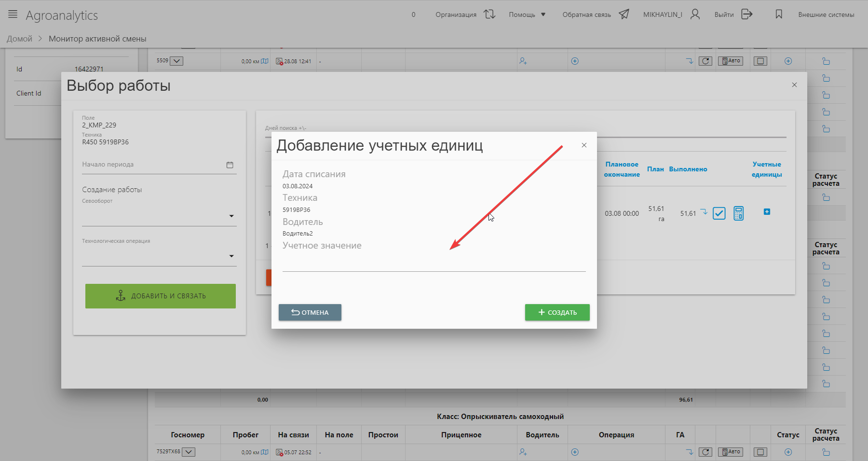
Task: Toggle the blue checkmark box in work row
Action: [x=719, y=213]
